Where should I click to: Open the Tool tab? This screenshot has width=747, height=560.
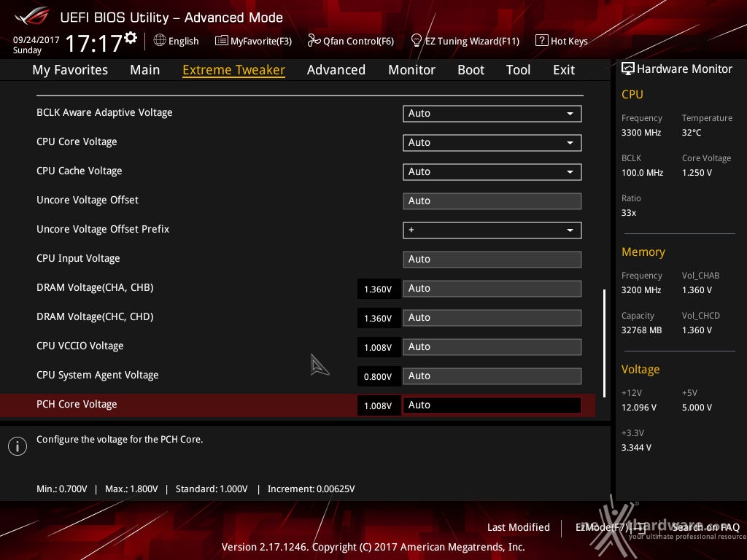[519, 70]
